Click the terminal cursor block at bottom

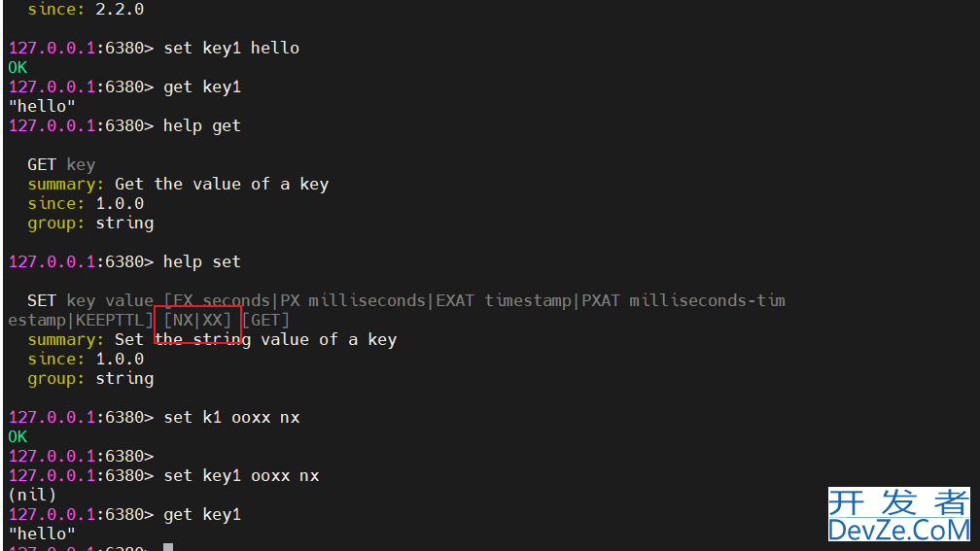tap(168, 547)
